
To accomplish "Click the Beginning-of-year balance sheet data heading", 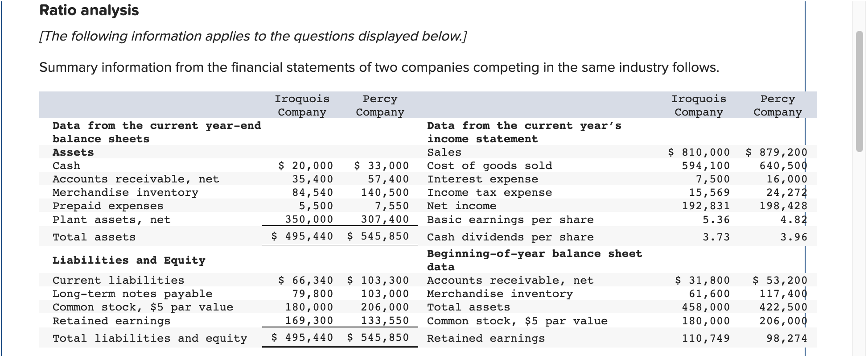I will tap(535, 261).
